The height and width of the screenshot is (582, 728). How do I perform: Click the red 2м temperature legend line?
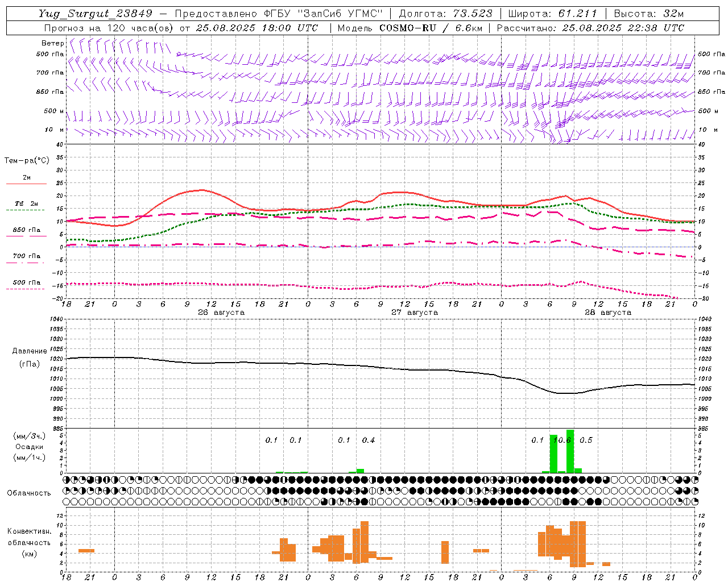pyautogui.click(x=26, y=184)
